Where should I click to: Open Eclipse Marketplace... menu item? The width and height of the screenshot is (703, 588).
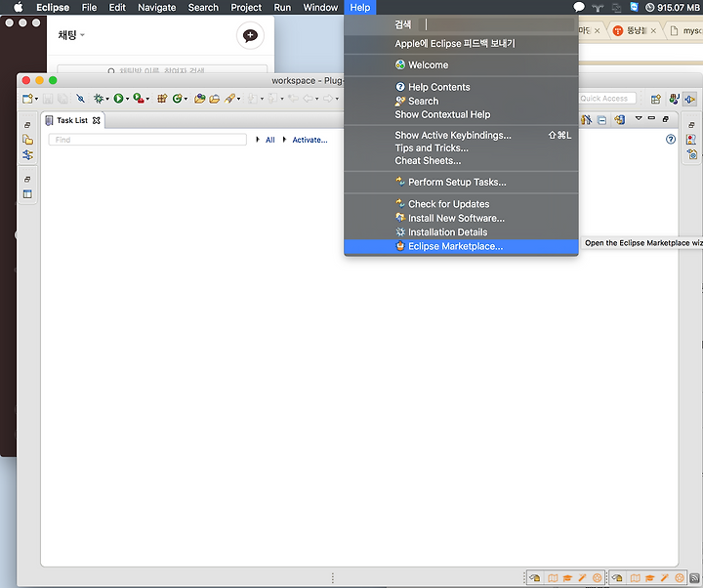461,246
